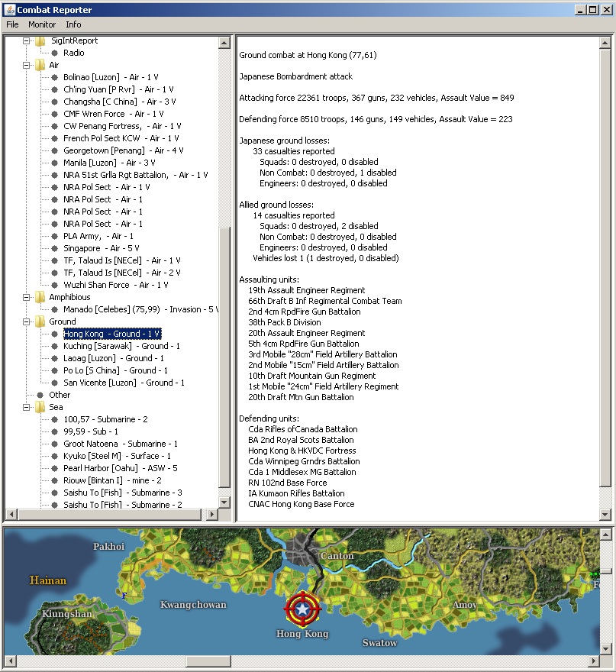Select Laoag [Luzon] ground report
Screen dimensions: 616x672
pyautogui.click(x=114, y=358)
